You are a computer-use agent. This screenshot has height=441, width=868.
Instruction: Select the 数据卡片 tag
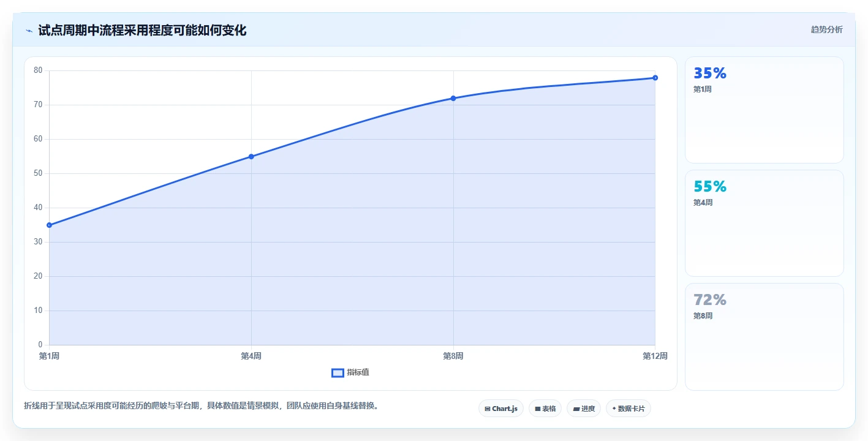click(628, 409)
